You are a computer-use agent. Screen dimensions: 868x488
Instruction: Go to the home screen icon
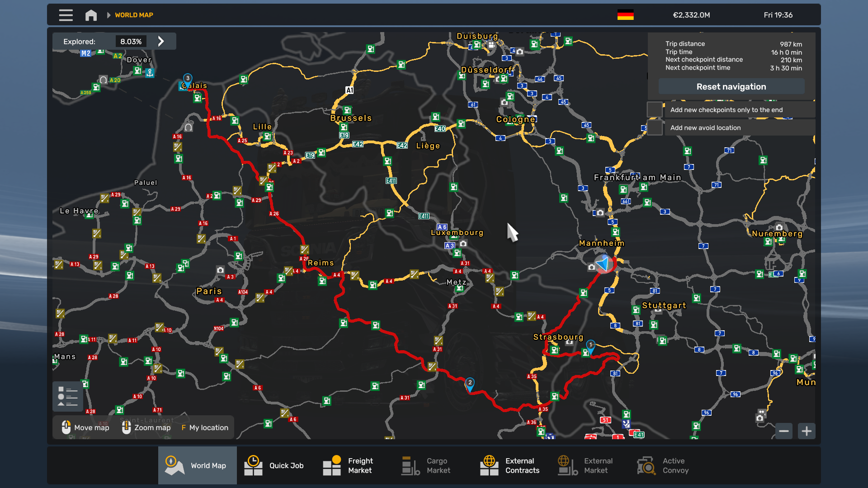point(91,15)
